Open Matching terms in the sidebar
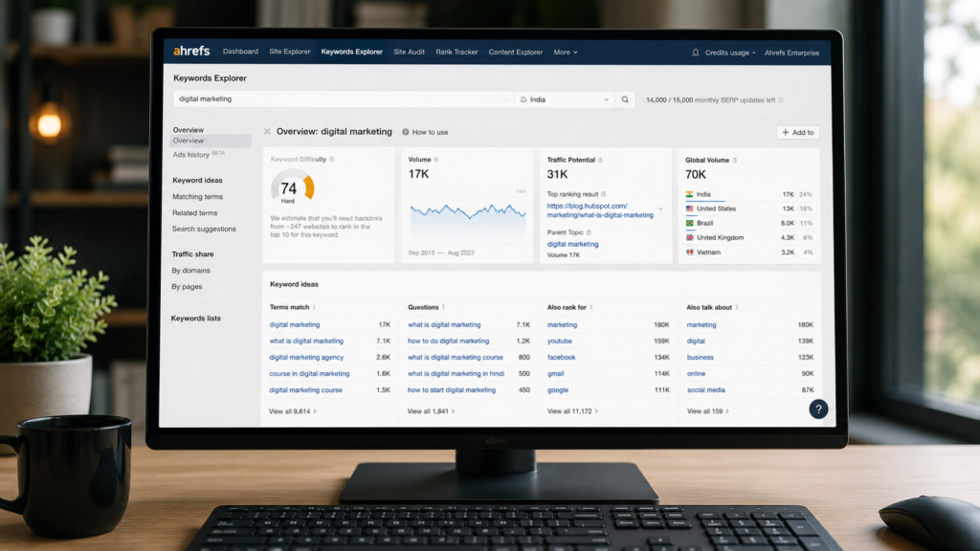The height and width of the screenshot is (551, 980). point(197,197)
